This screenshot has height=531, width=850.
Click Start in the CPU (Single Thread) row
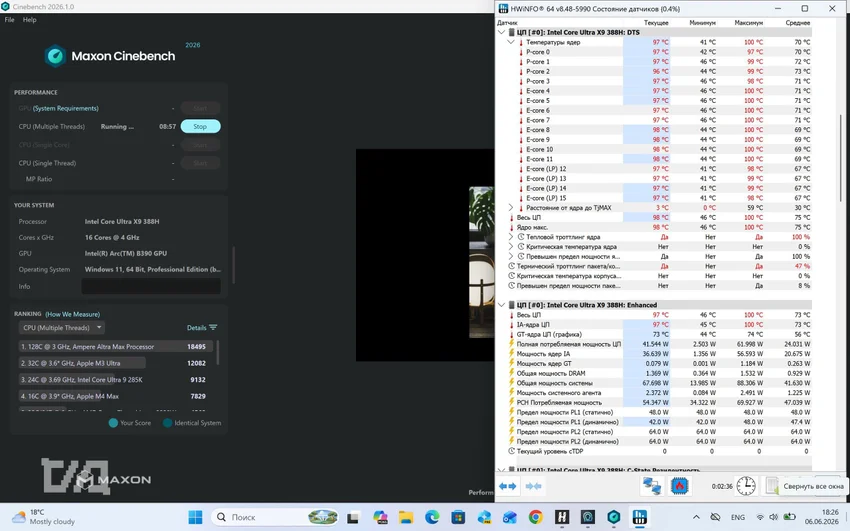coord(200,163)
